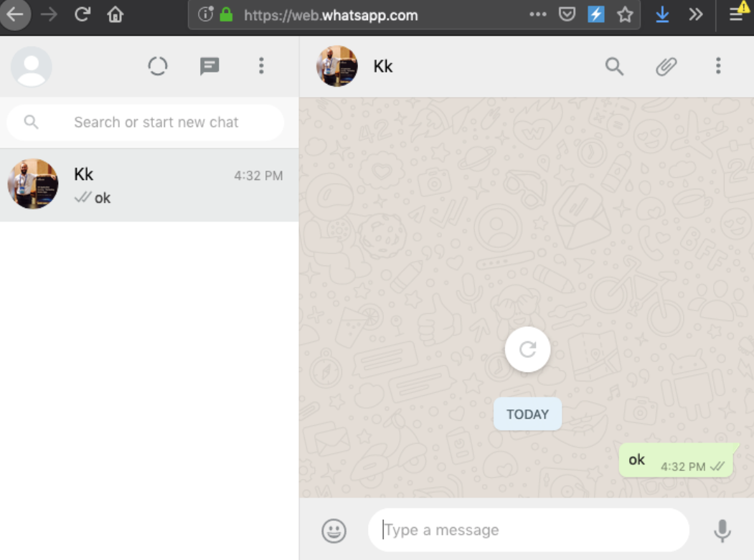754x560 pixels.
Task: Search inside the Kk conversation
Action: pos(615,67)
